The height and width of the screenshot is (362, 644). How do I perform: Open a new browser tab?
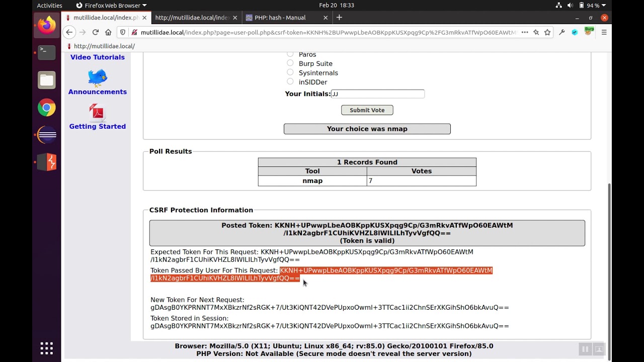tap(339, 18)
